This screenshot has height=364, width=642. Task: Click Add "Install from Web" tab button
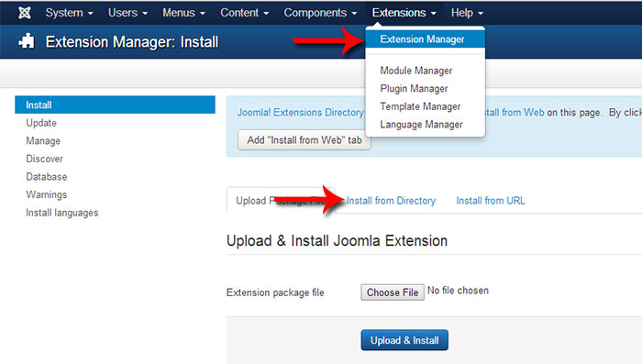click(x=304, y=140)
